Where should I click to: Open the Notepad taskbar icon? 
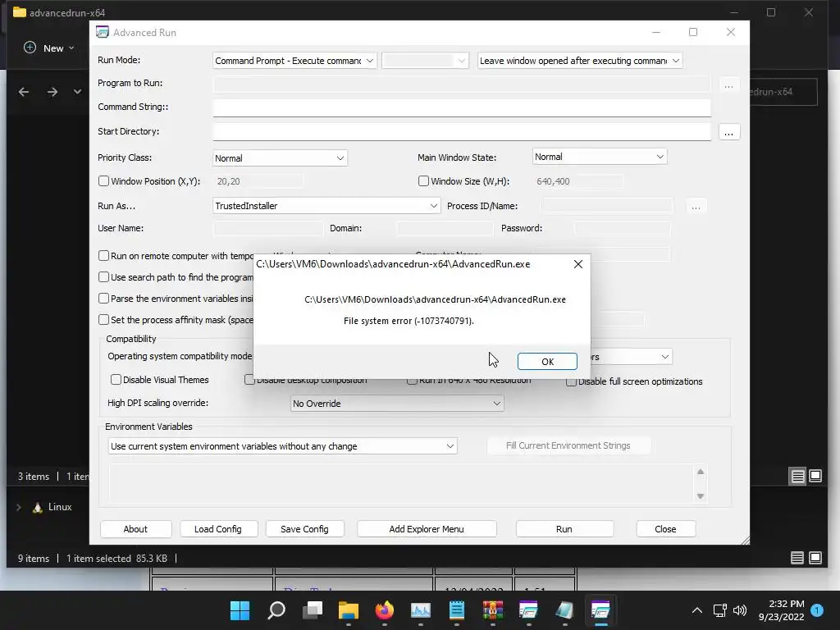(456, 610)
